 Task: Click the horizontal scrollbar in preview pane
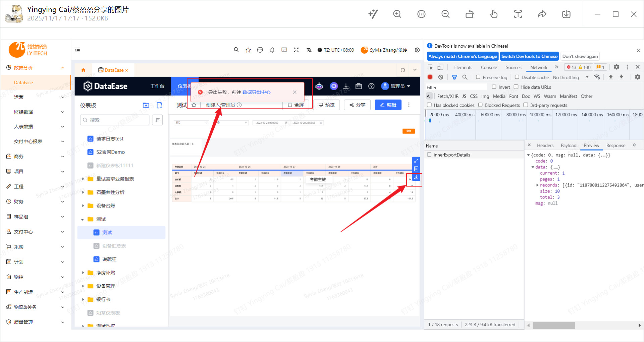(553, 325)
